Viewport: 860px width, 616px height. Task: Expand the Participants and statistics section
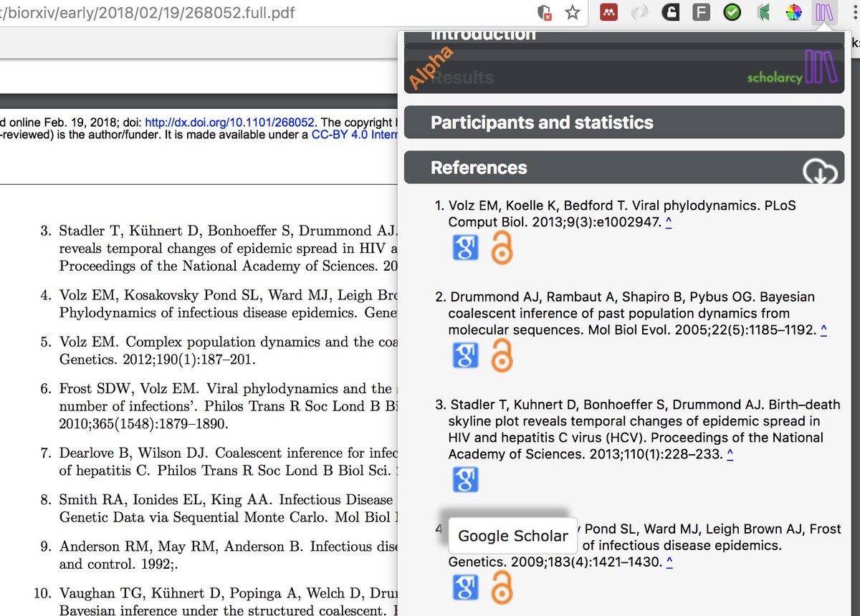coord(624,122)
